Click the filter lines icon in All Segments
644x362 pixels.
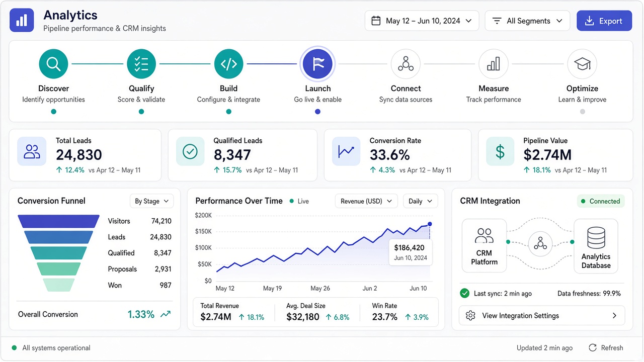coord(497,21)
